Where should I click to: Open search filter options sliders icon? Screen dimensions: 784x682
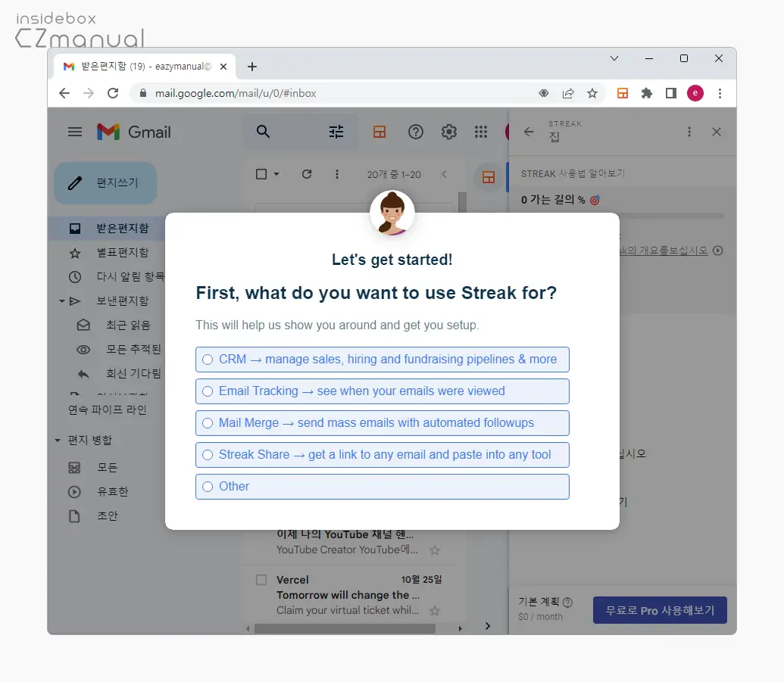pos(336,132)
